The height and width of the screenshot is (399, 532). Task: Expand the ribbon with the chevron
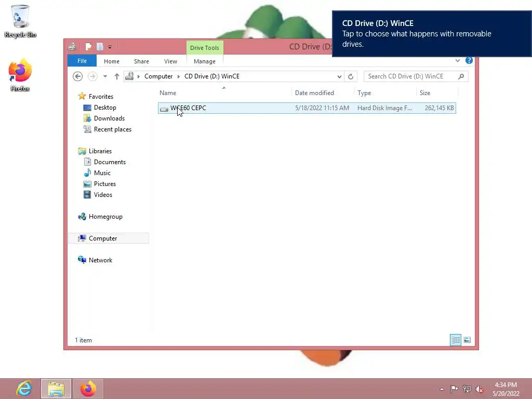pyautogui.click(x=458, y=60)
